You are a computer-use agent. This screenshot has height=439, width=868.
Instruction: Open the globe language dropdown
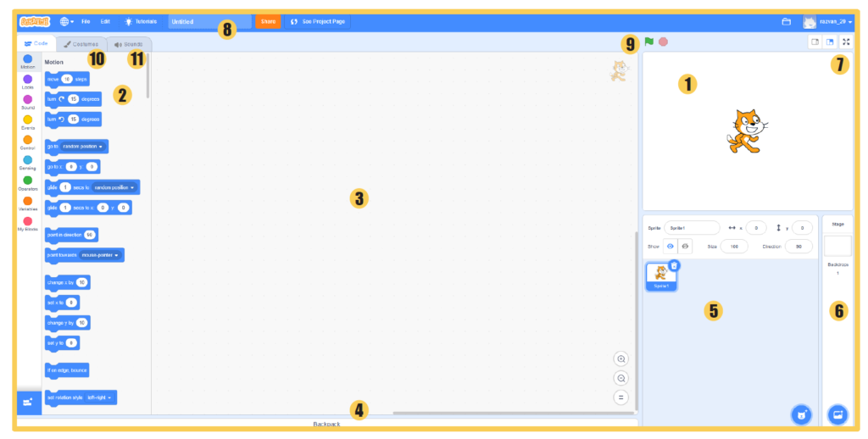click(67, 21)
